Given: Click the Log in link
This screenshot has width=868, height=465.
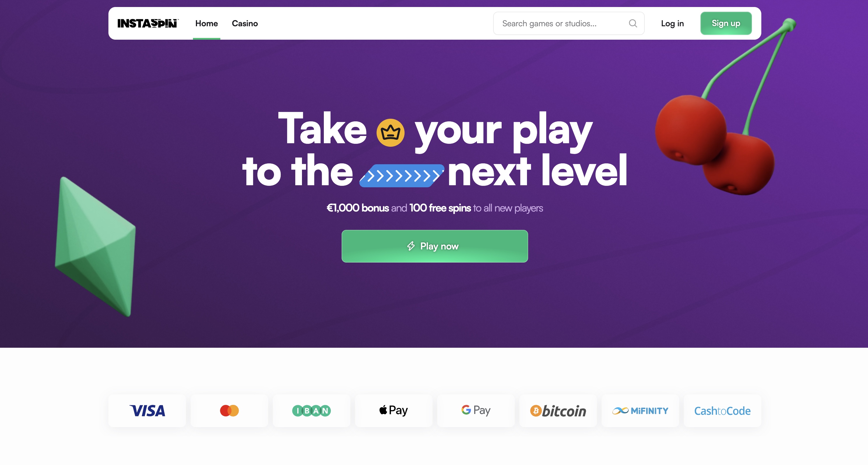Looking at the screenshot, I should pos(672,23).
